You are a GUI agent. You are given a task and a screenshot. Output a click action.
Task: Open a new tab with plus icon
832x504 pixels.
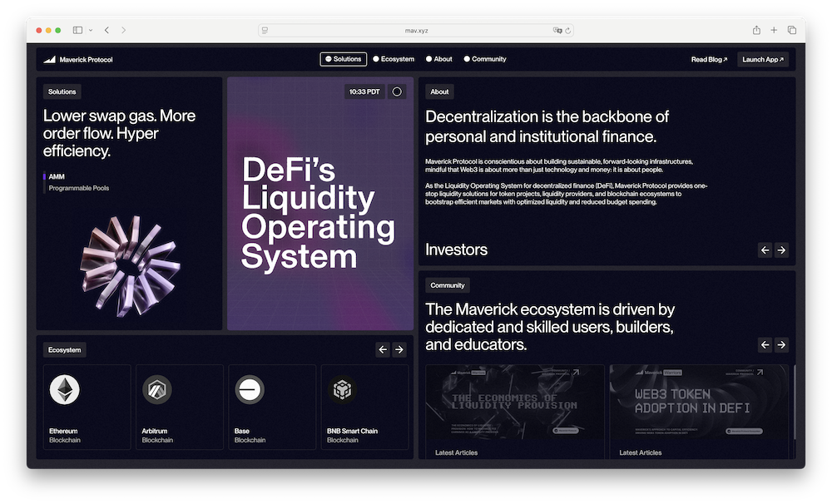coord(774,30)
